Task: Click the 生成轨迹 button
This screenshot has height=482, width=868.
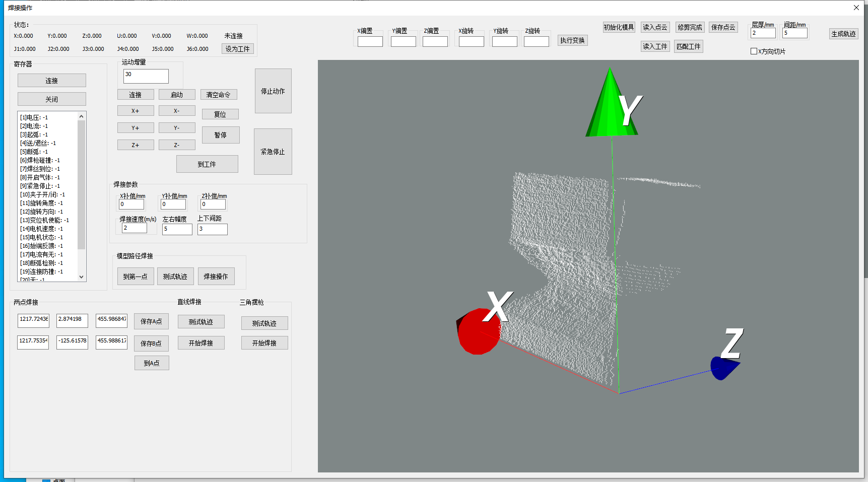Action: [843, 34]
